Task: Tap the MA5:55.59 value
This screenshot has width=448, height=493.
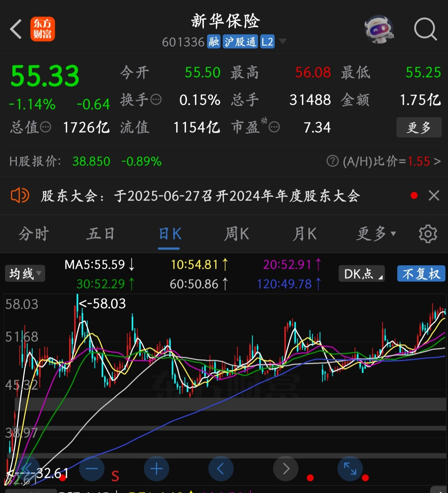Action: [x=99, y=265]
